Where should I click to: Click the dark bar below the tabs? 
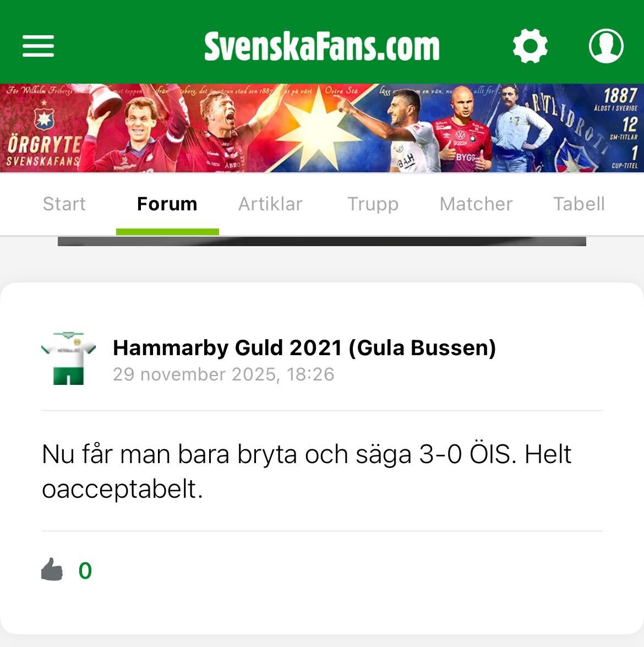(322, 241)
